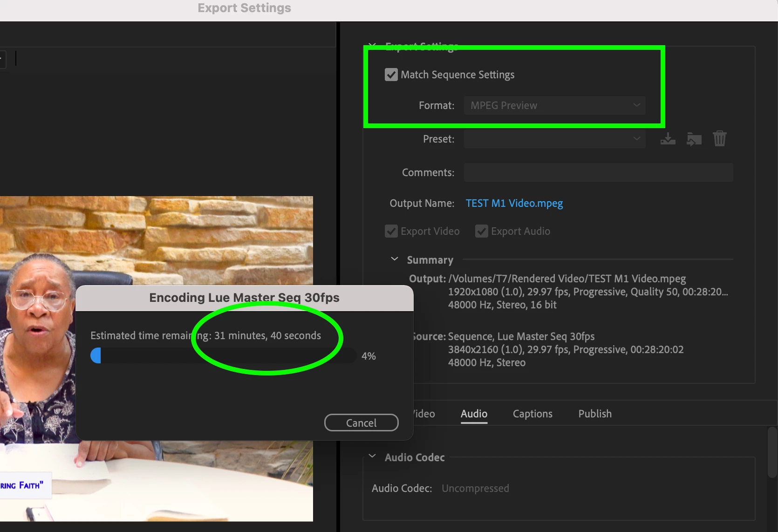Toggle the Export Video checkbox

click(391, 231)
